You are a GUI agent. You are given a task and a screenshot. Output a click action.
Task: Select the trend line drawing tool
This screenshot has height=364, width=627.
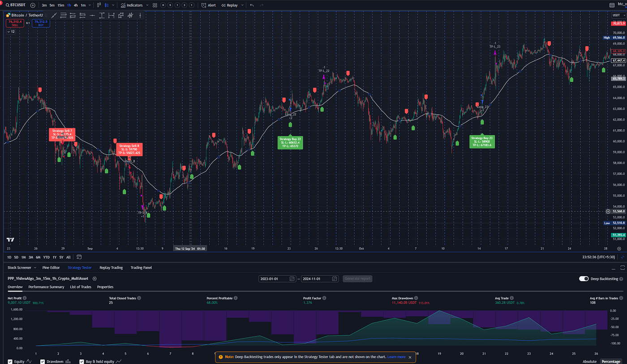pyautogui.click(x=54, y=15)
